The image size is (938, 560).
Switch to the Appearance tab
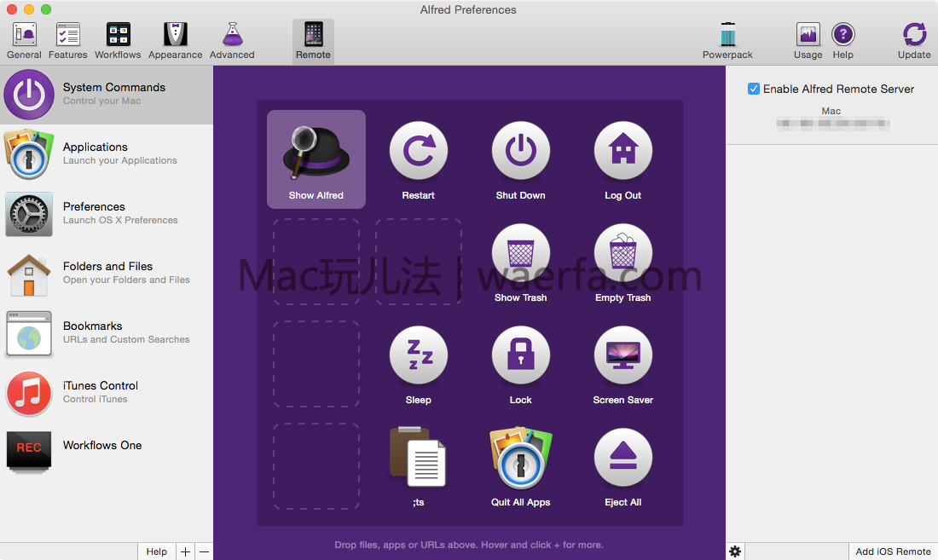[176, 41]
